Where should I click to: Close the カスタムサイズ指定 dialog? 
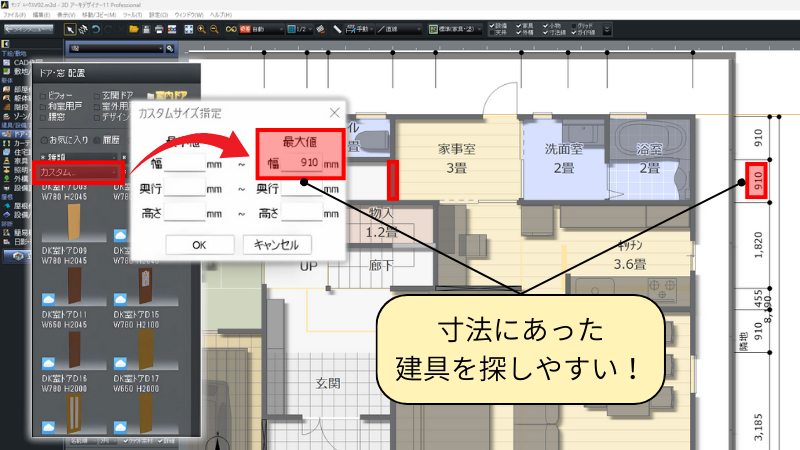(335, 113)
